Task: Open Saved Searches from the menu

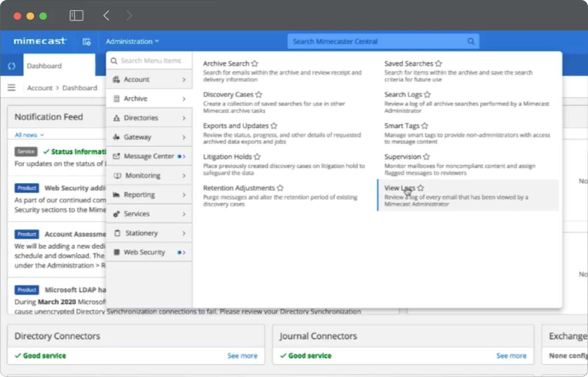Action: [409, 63]
